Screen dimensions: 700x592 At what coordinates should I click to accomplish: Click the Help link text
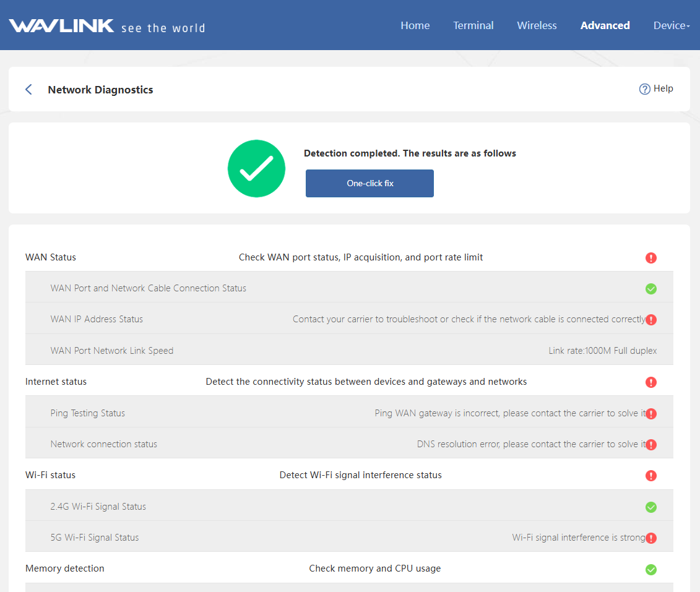coord(663,88)
